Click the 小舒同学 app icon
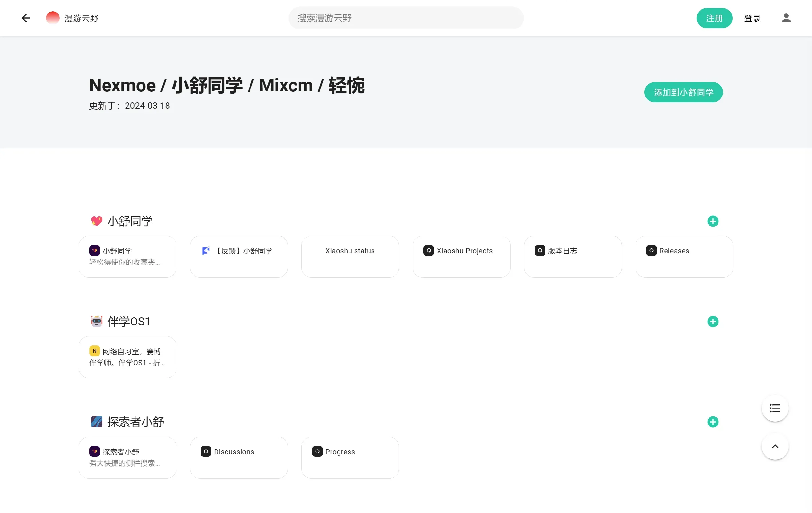Screen dimensions: 812x513 tap(94, 251)
